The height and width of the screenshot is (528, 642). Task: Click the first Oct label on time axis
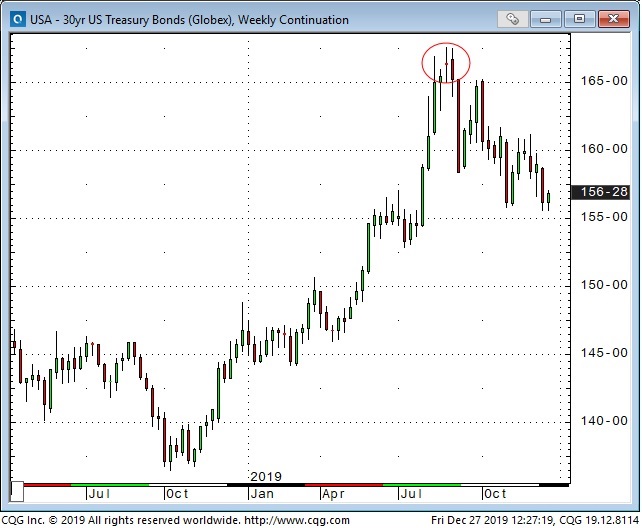(177, 494)
